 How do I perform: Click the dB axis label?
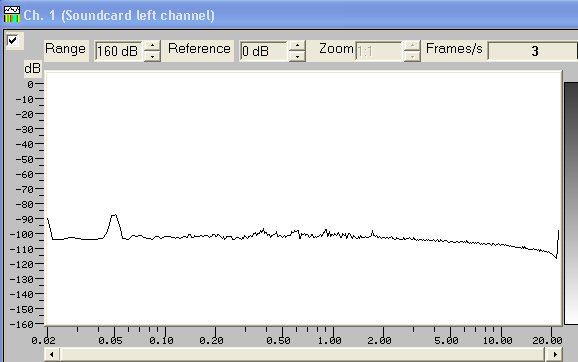[32, 68]
